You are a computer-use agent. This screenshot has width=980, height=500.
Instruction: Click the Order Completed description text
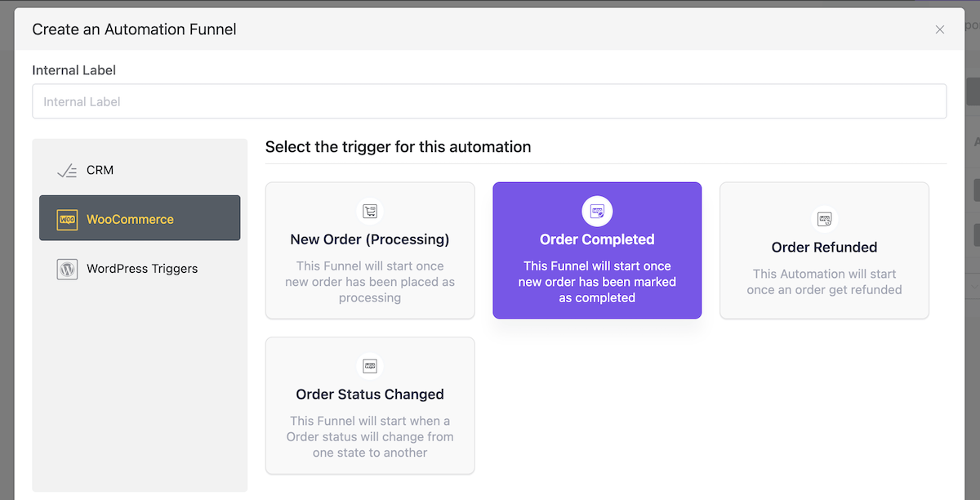click(x=597, y=282)
